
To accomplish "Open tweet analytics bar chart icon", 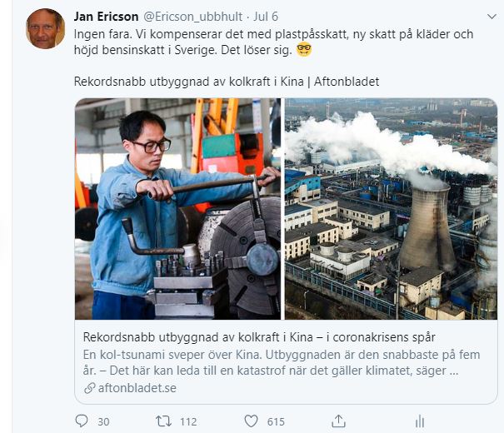I will point(420,421).
